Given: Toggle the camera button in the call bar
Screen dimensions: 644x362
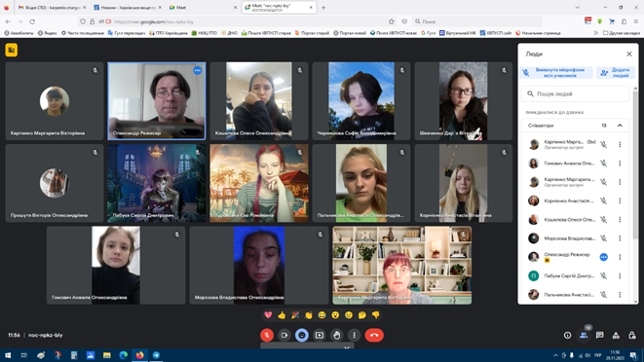Looking at the screenshot, I should click(284, 336).
